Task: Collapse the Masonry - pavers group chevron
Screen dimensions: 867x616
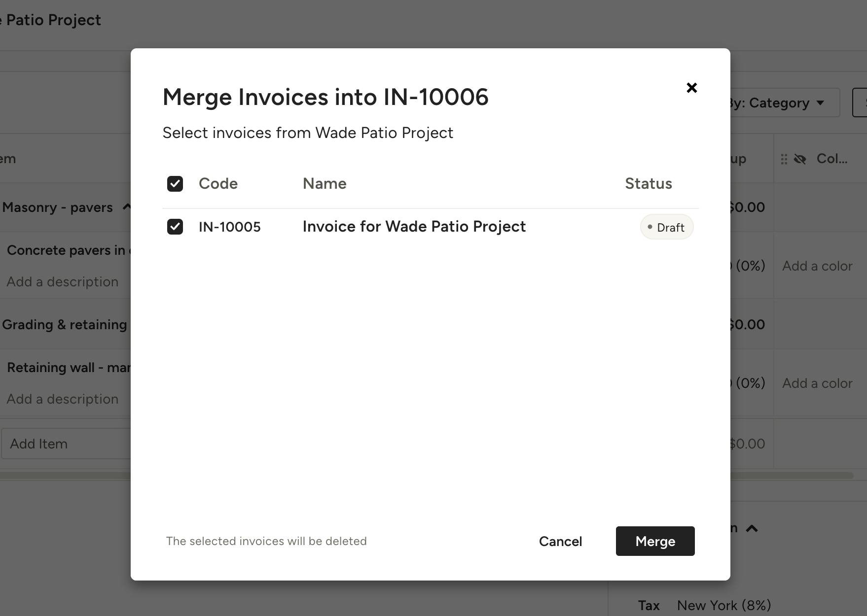Action: click(127, 207)
